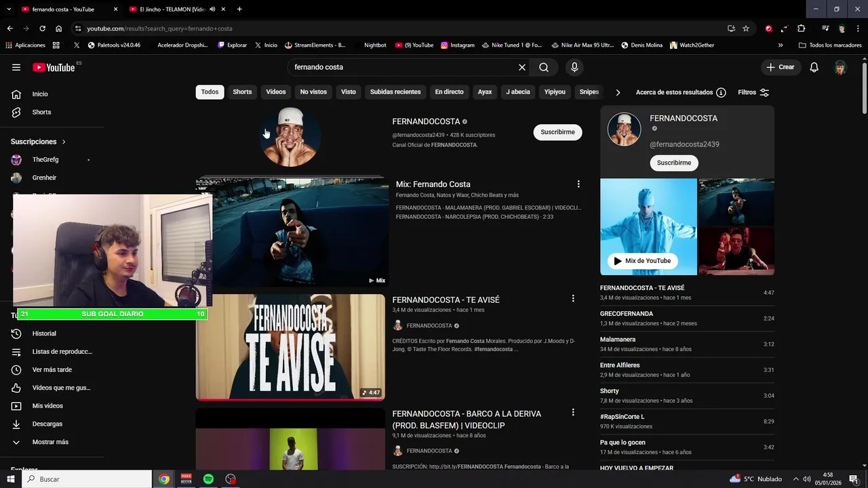The width and height of the screenshot is (868, 488).
Task: Reload the page in Chrome
Action: click(42, 28)
